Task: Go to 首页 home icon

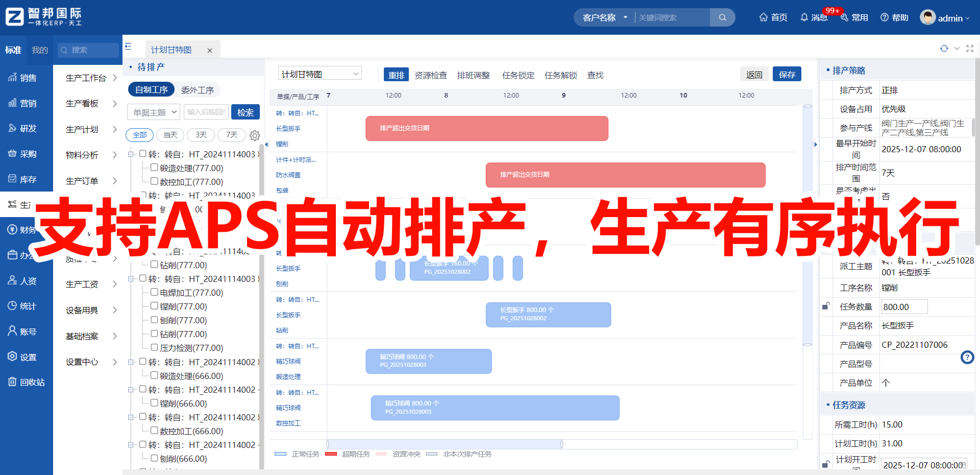Action: click(764, 17)
